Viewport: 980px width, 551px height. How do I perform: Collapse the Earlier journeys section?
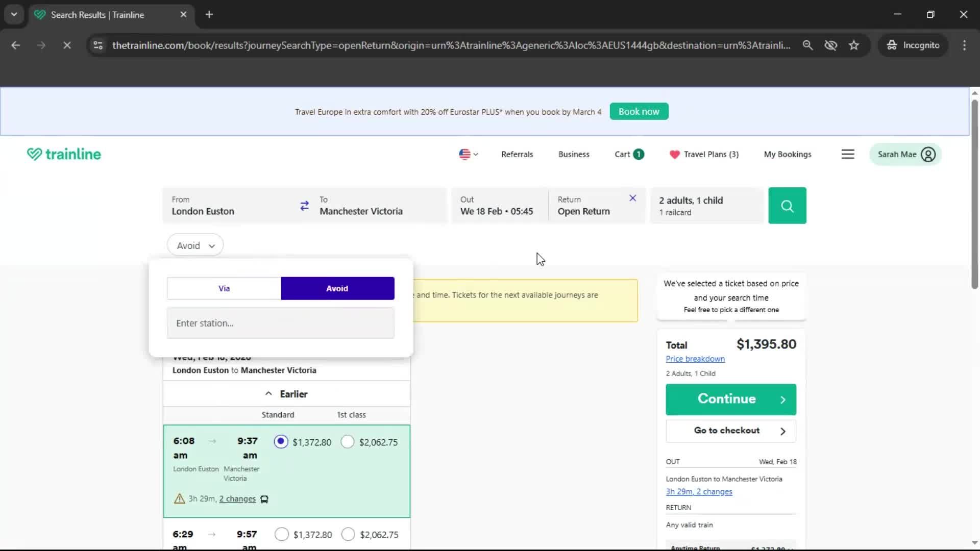click(287, 393)
